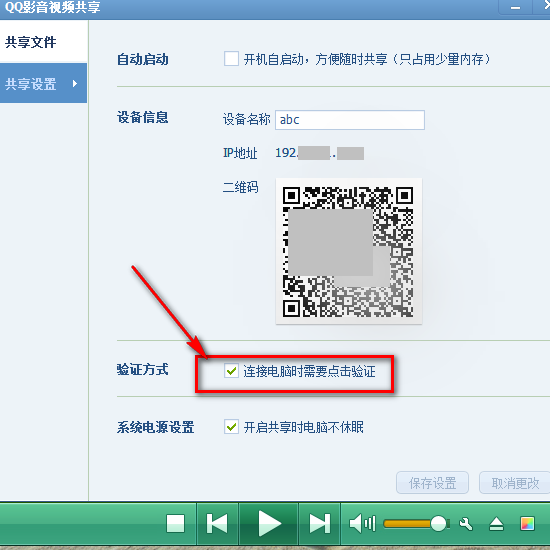Go to the previous track

217,524
